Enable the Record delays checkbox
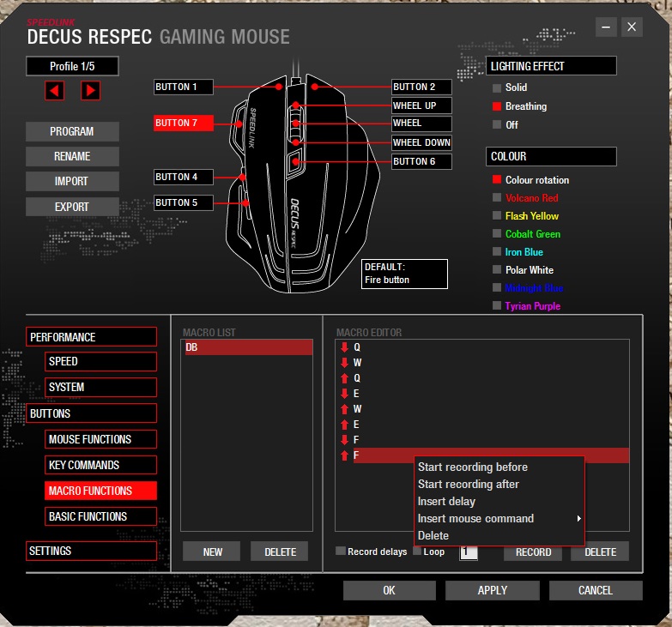This screenshot has height=627, width=672. point(340,551)
